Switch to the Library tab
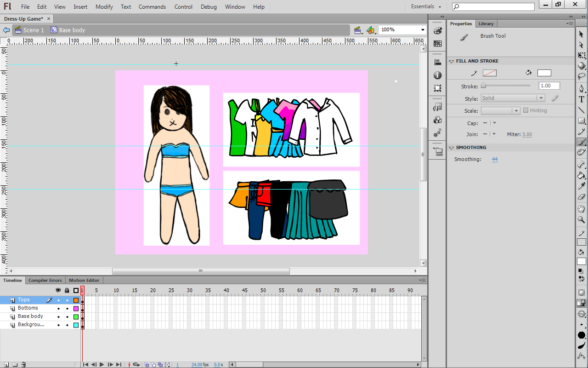This screenshot has height=368, width=588. click(486, 23)
